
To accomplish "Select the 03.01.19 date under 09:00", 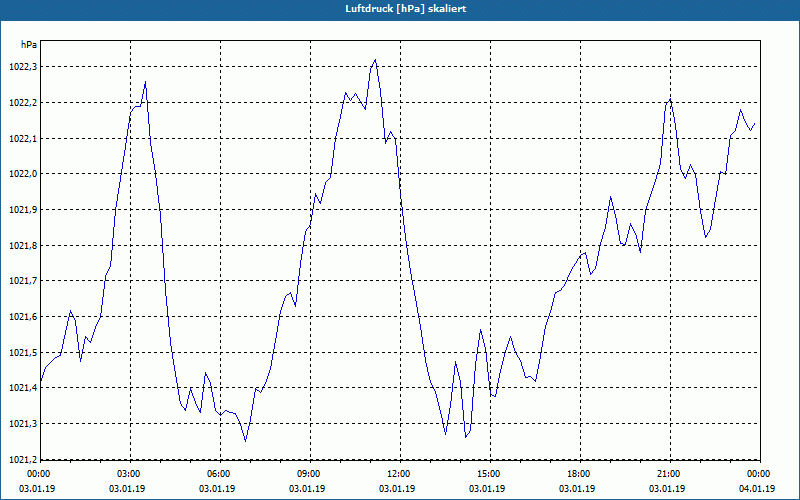I will coord(308,489).
